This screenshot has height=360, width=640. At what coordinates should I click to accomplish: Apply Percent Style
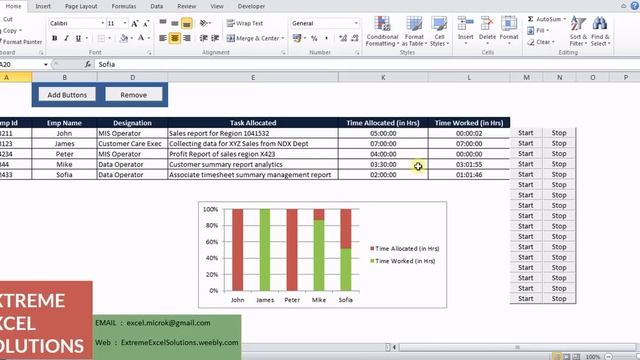[314, 38]
